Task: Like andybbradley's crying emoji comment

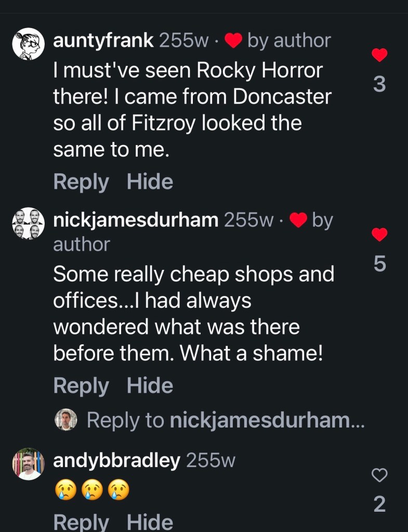Action: point(380,474)
